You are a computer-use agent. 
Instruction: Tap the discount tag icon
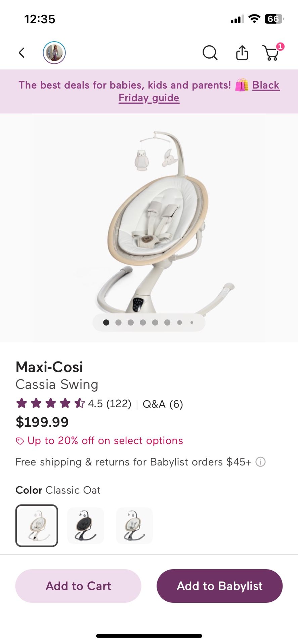[x=19, y=440]
